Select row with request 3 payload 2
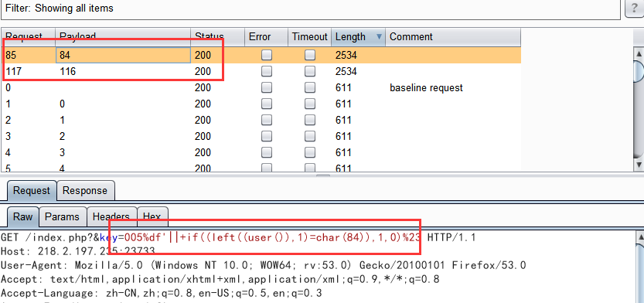The width and height of the screenshot is (644, 303). [x=261, y=136]
